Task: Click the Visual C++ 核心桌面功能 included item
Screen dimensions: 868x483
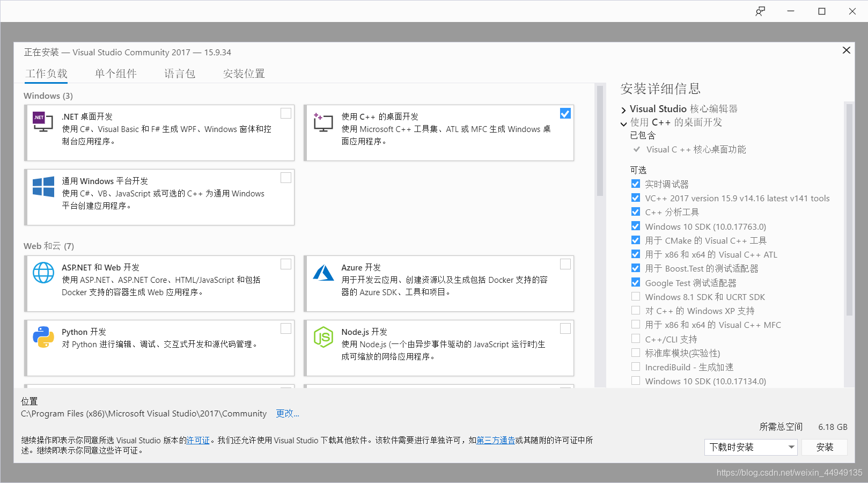Action: click(696, 149)
